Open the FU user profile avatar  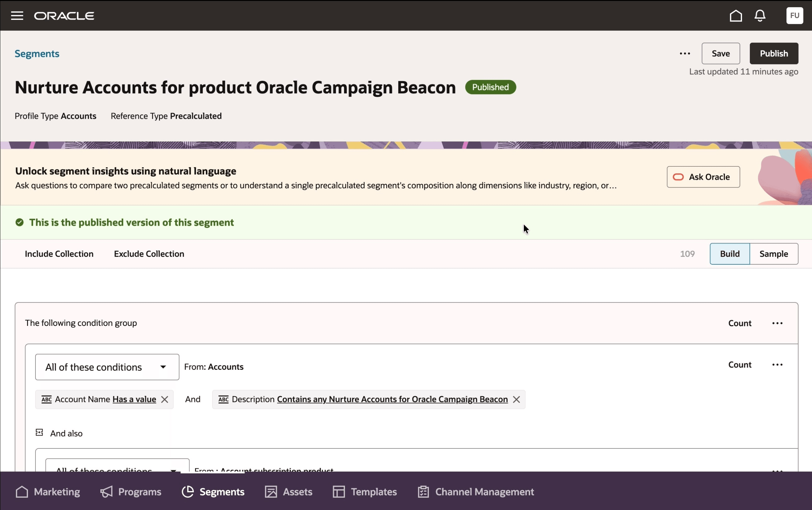(795, 16)
